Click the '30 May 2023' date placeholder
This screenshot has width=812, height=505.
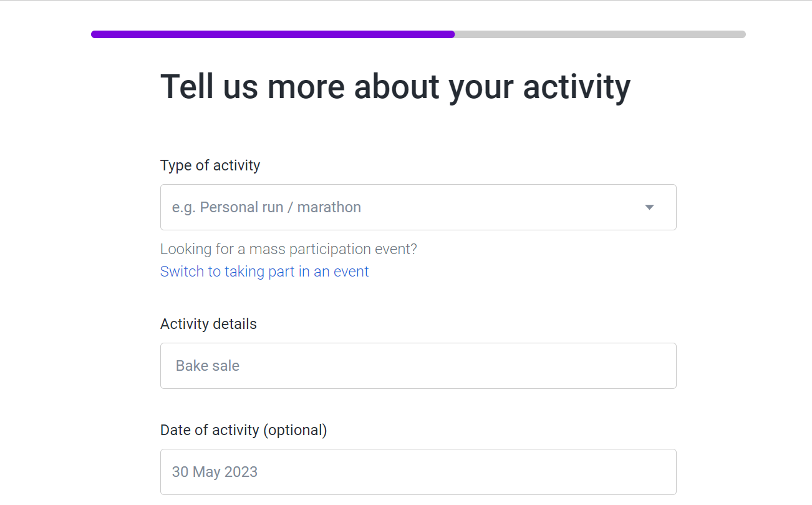point(215,472)
